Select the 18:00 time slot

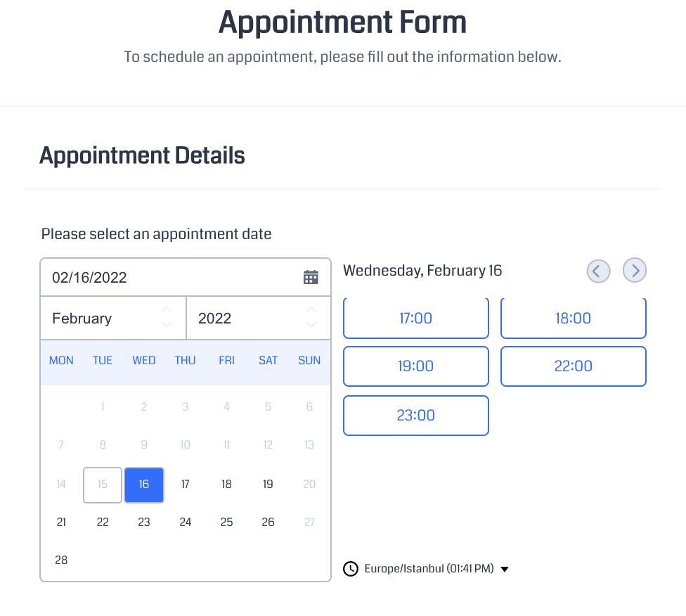pyautogui.click(x=573, y=319)
